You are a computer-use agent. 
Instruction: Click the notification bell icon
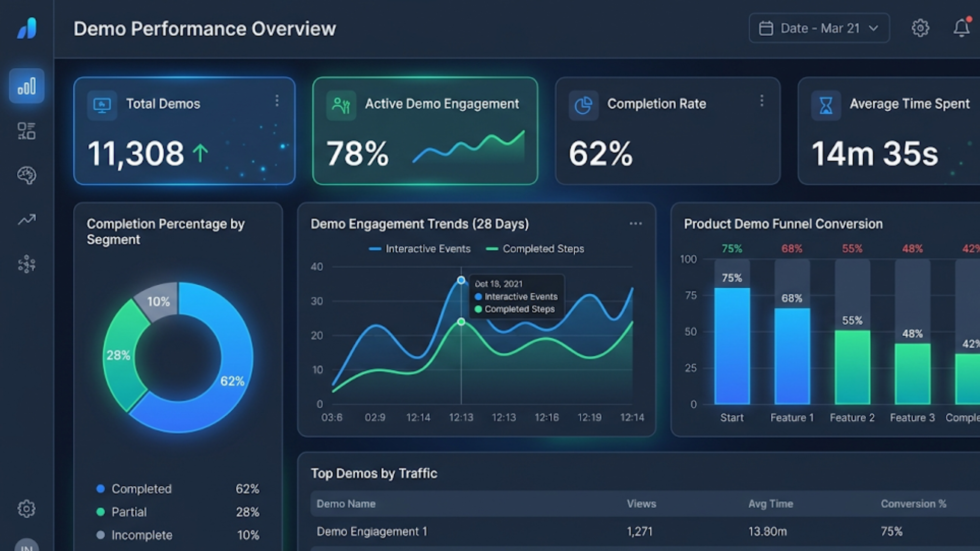pos(962,28)
